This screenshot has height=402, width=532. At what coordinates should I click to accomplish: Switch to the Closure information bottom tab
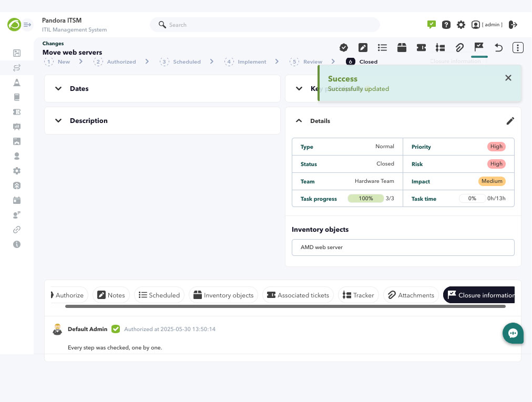tap(479, 295)
